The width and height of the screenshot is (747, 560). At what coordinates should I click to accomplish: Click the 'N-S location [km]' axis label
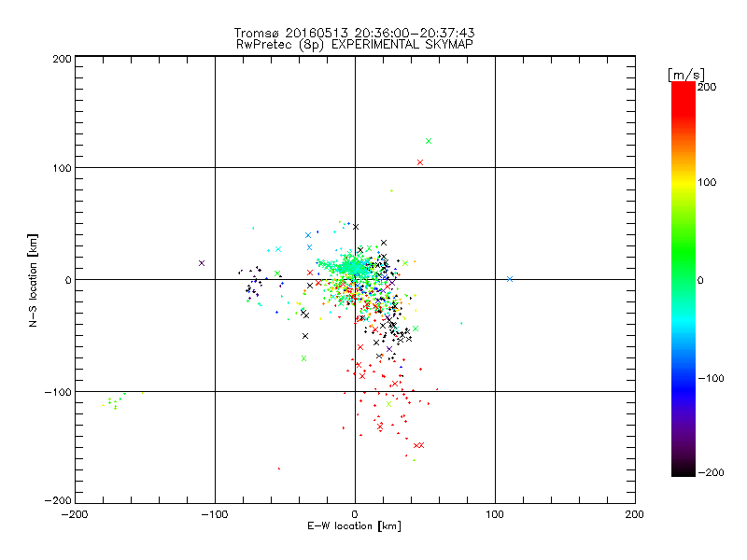(33, 281)
